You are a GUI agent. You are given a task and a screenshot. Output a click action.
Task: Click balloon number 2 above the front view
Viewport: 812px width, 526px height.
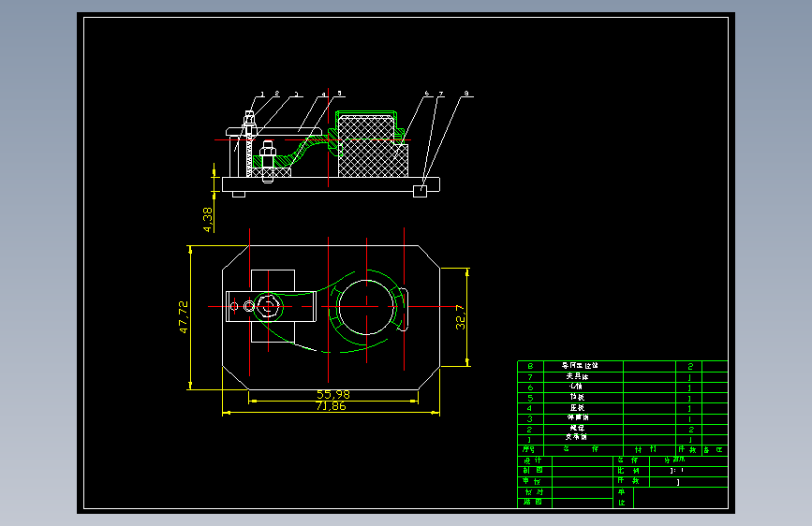click(x=277, y=94)
